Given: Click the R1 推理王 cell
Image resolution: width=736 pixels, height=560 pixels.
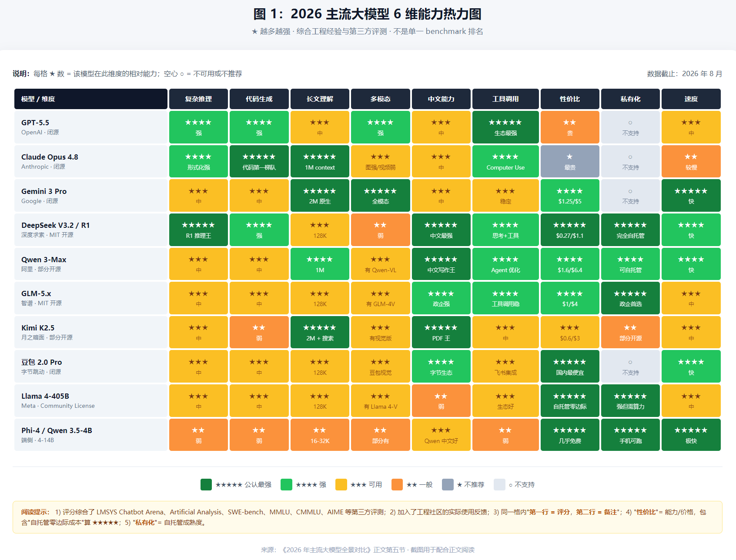Looking at the screenshot, I should (x=198, y=230).
